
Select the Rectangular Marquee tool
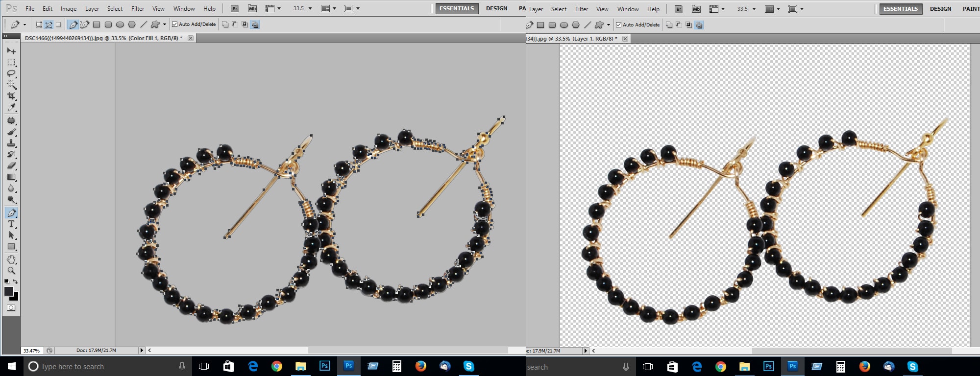pyautogui.click(x=11, y=62)
